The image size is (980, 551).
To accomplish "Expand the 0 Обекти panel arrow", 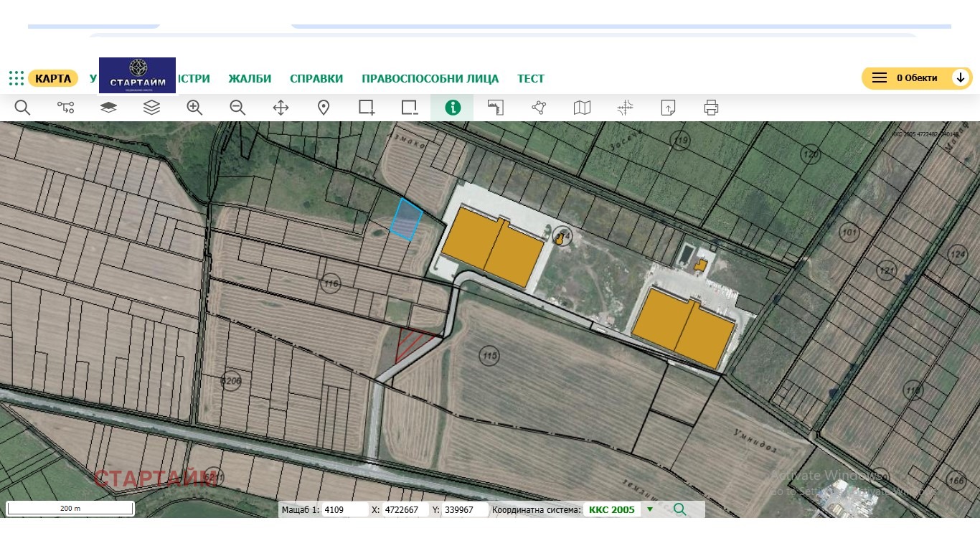I will click(961, 77).
